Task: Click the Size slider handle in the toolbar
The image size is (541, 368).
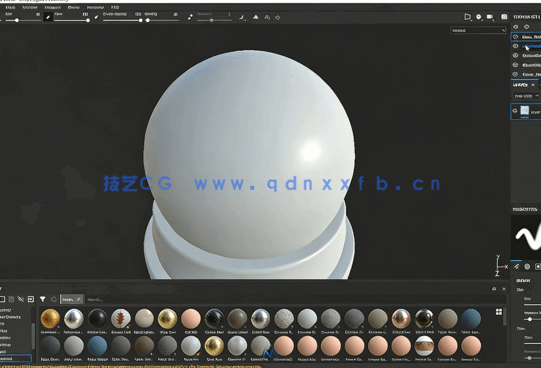Action: point(17,20)
